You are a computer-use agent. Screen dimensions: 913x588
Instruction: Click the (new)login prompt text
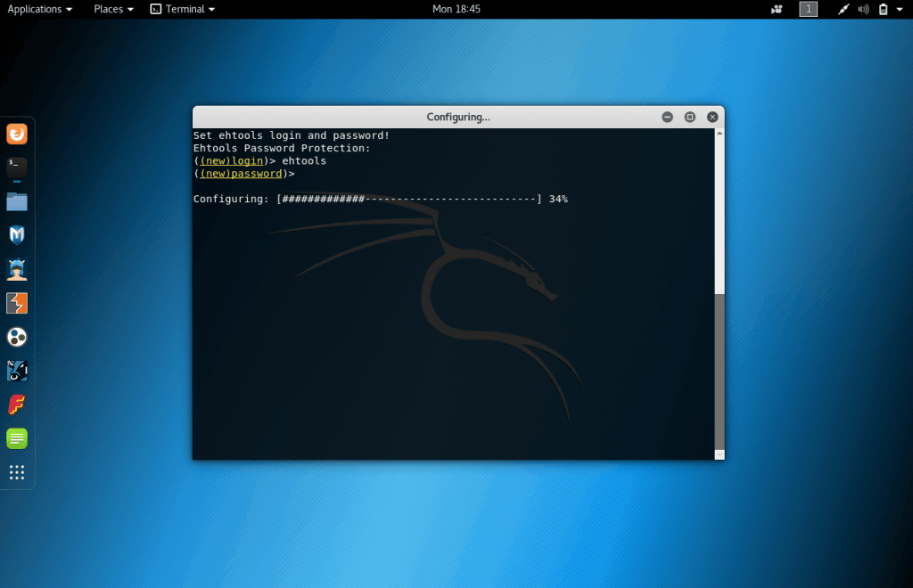(232, 160)
